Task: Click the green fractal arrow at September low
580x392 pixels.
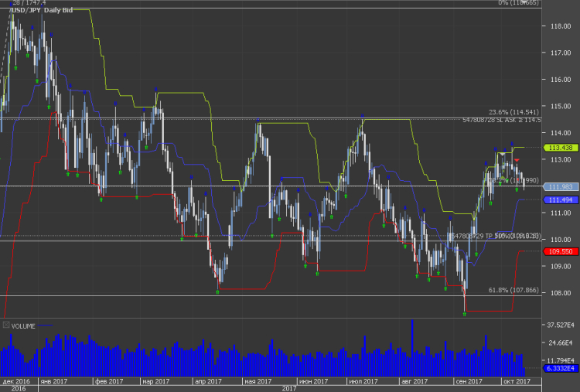Action: pos(465,314)
